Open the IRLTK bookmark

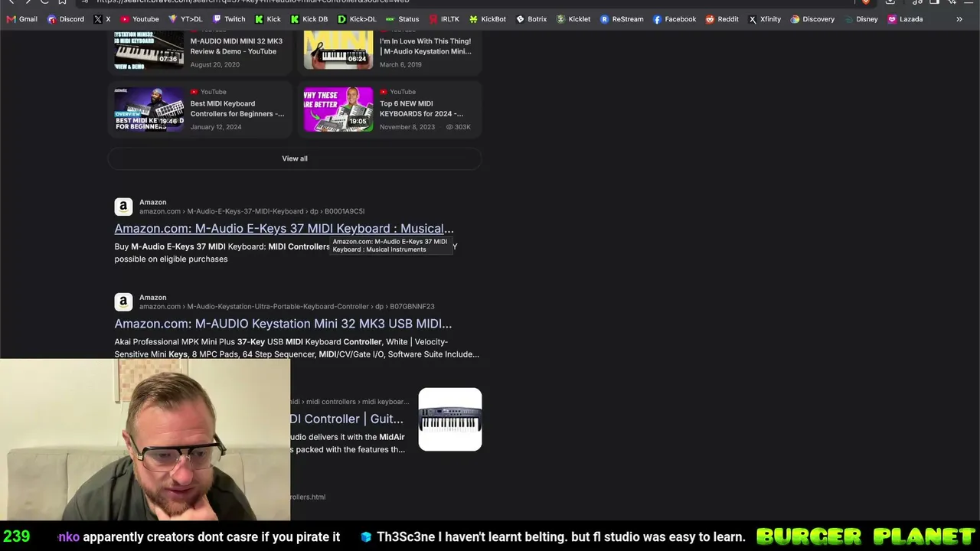tap(444, 19)
